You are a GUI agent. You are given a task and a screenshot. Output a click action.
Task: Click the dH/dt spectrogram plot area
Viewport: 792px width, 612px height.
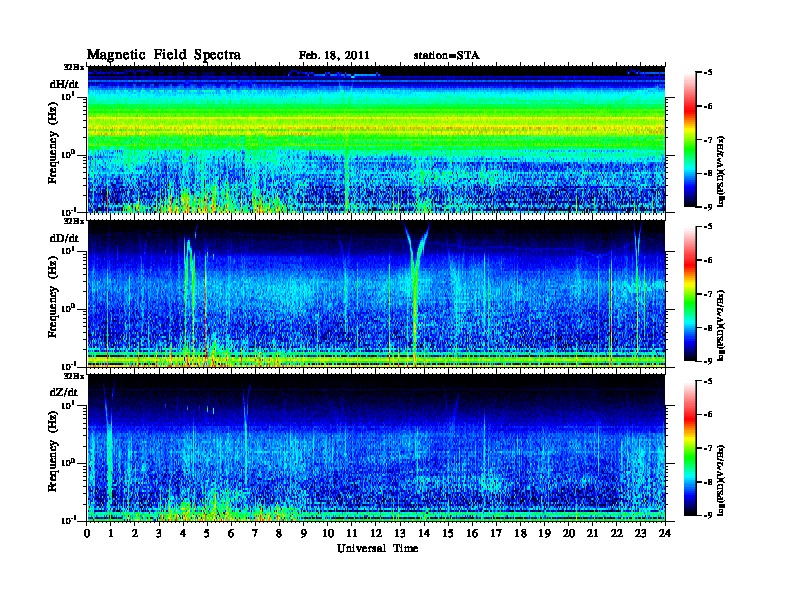click(x=376, y=139)
